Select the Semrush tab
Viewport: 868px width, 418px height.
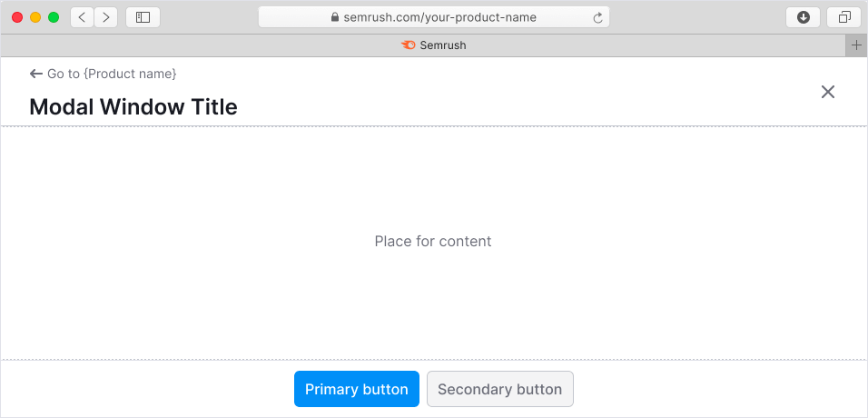pyautogui.click(x=433, y=45)
